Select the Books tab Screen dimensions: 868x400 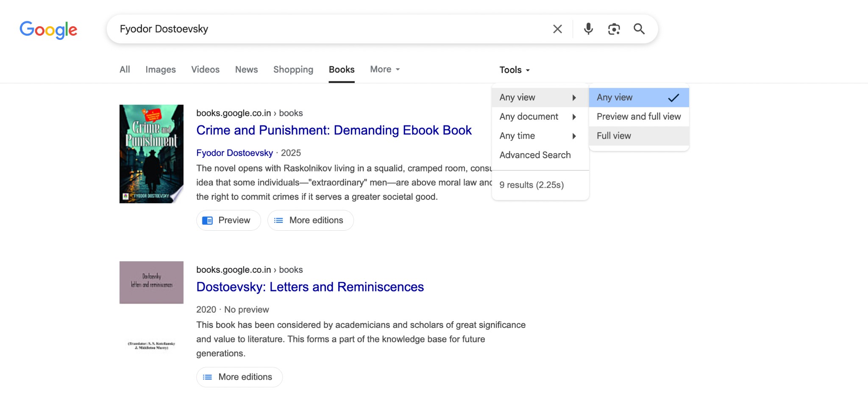pyautogui.click(x=342, y=70)
